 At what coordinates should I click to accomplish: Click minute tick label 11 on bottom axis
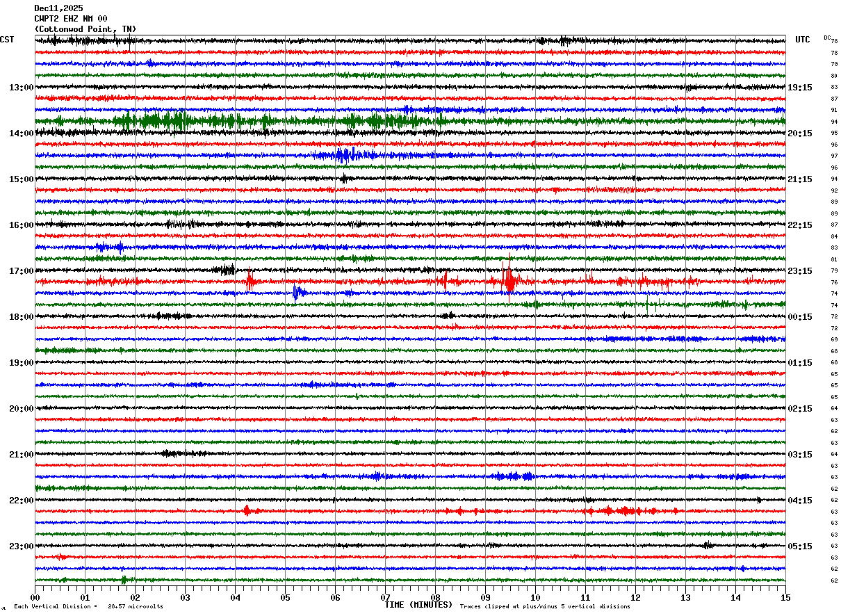[585, 597]
